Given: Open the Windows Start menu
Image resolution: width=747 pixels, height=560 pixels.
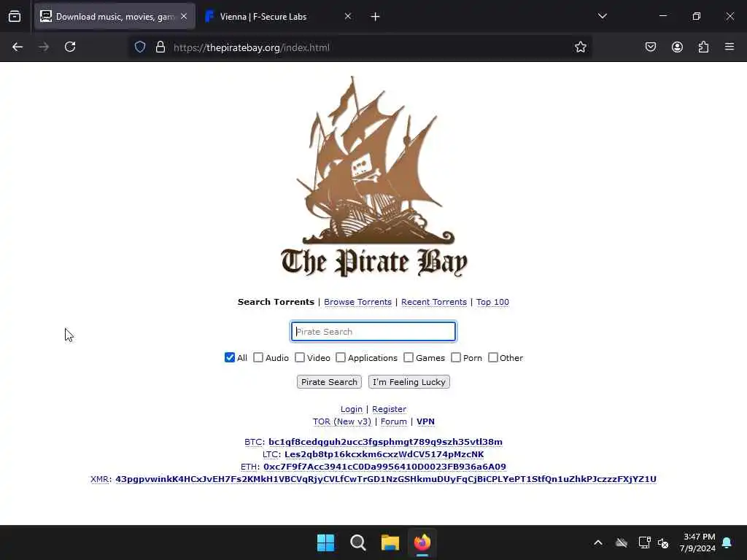Looking at the screenshot, I should (326, 542).
